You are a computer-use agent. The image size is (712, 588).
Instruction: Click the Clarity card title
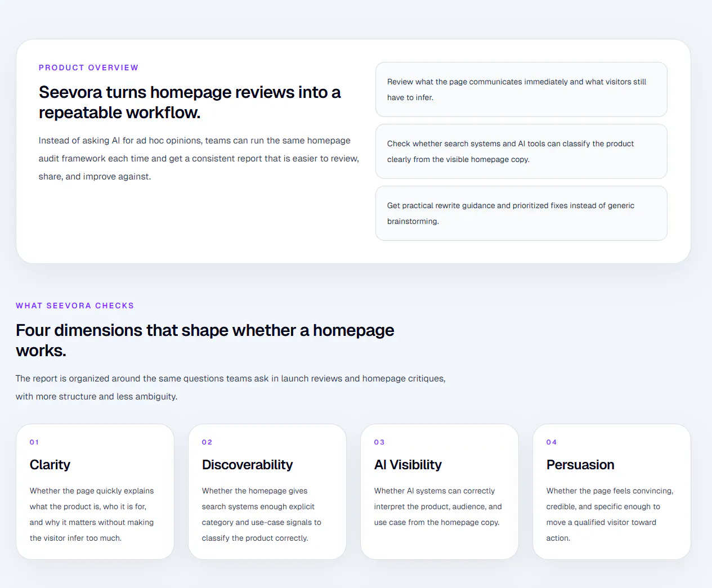50,465
